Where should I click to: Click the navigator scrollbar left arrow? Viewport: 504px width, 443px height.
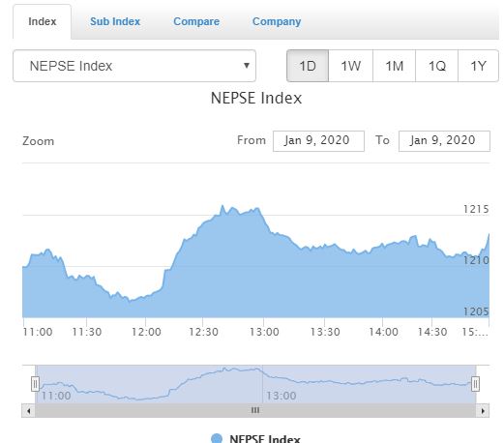coord(29,410)
